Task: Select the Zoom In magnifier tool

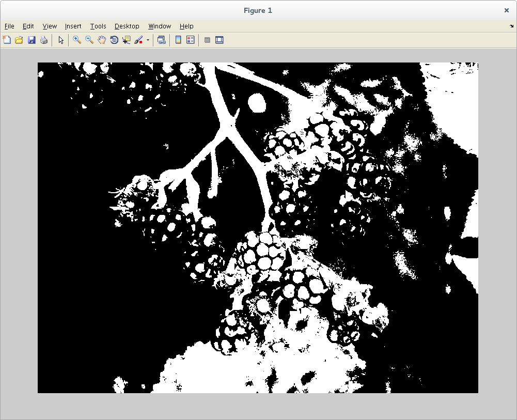Action: (77, 40)
